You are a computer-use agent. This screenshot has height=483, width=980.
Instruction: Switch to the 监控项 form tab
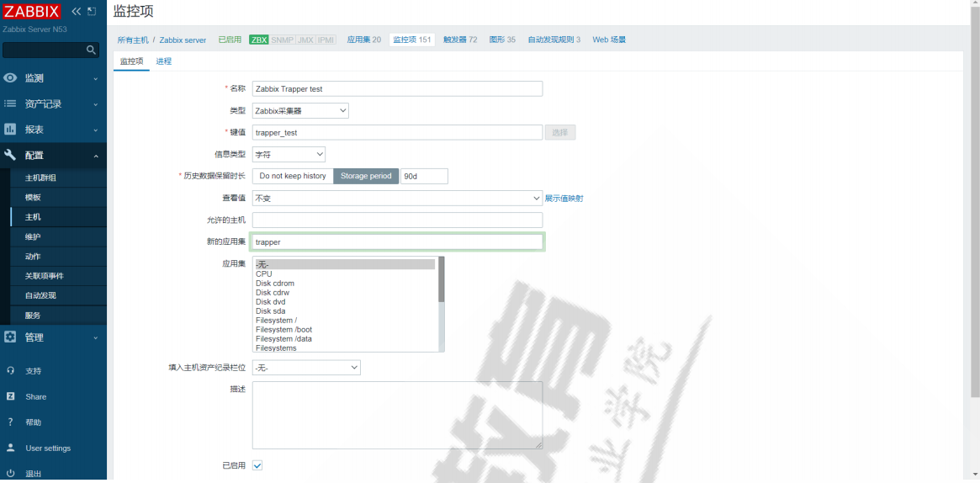point(131,61)
